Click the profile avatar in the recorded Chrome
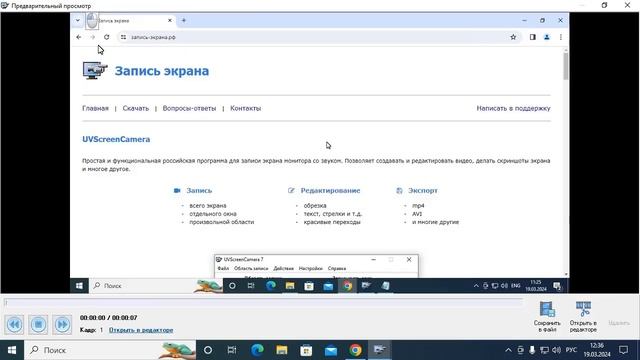This screenshot has height=360, width=640. [x=547, y=37]
